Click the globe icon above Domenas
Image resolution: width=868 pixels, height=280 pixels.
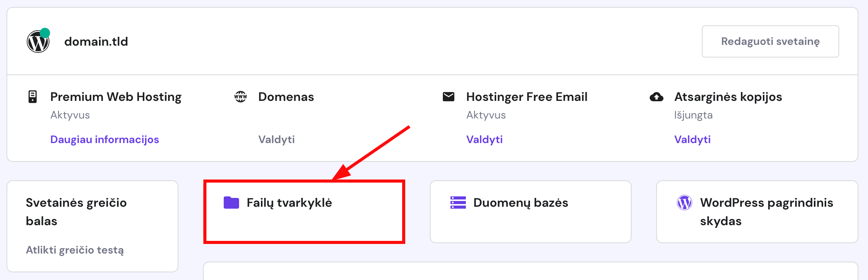[x=240, y=97]
